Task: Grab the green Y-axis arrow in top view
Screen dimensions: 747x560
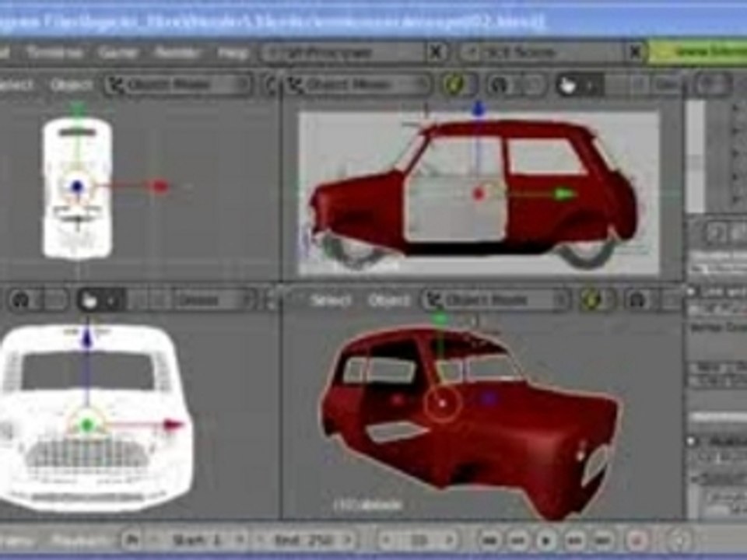Action: pyautogui.click(x=79, y=109)
